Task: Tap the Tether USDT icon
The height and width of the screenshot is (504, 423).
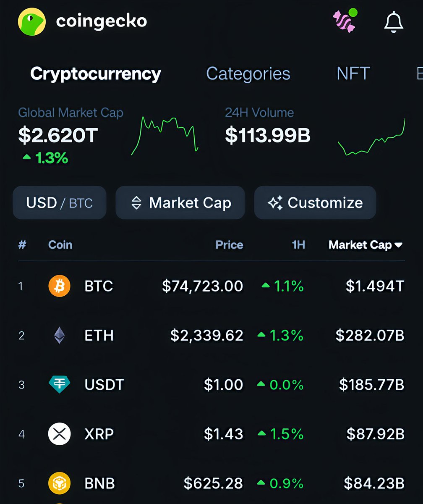Action: 59,384
